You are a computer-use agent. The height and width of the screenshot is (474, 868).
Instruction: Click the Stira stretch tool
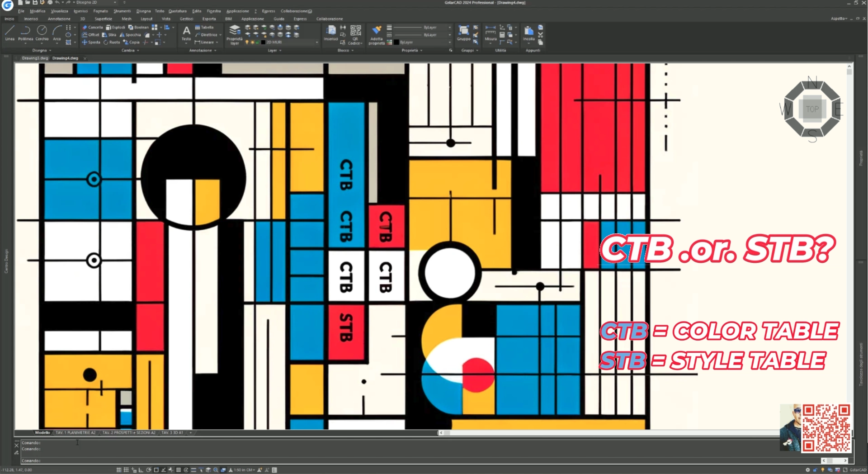pyautogui.click(x=109, y=35)
